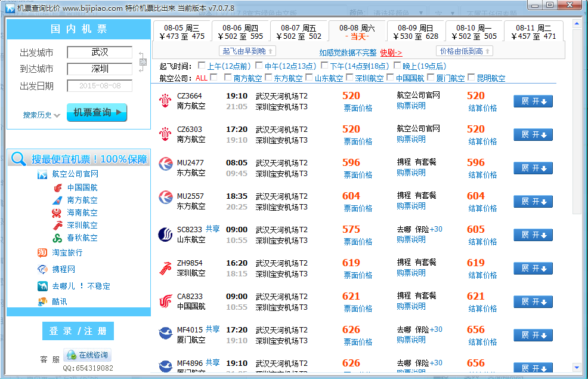Image resolution: width=588 pixels, height=379 pixels.
Task: Expand details for flight CZ3664 with 展开
Action: coord(533,101)
